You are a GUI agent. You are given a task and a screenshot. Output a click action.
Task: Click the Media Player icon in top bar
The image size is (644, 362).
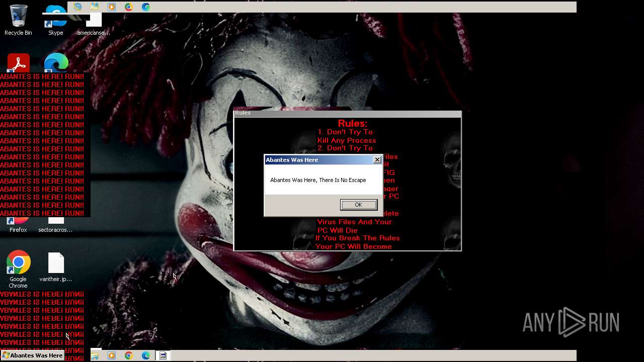point(112,7)
